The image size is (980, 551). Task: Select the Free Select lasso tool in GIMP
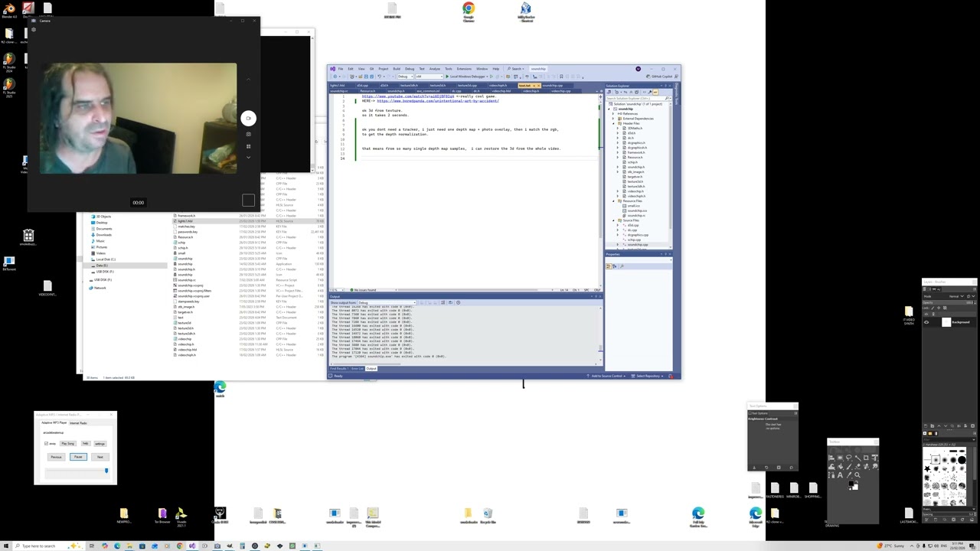pyautogui.click(x=848, y=458)
